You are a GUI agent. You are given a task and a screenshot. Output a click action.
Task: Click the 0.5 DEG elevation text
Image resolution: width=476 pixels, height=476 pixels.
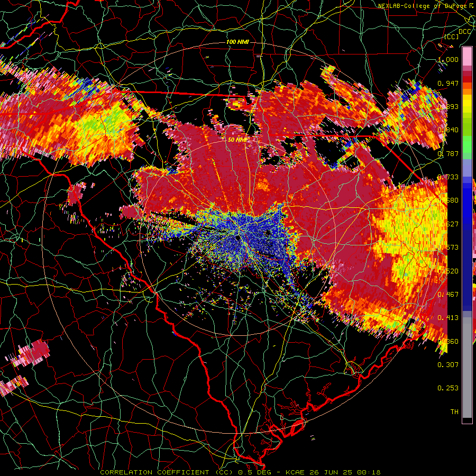(x=255, y=472)
